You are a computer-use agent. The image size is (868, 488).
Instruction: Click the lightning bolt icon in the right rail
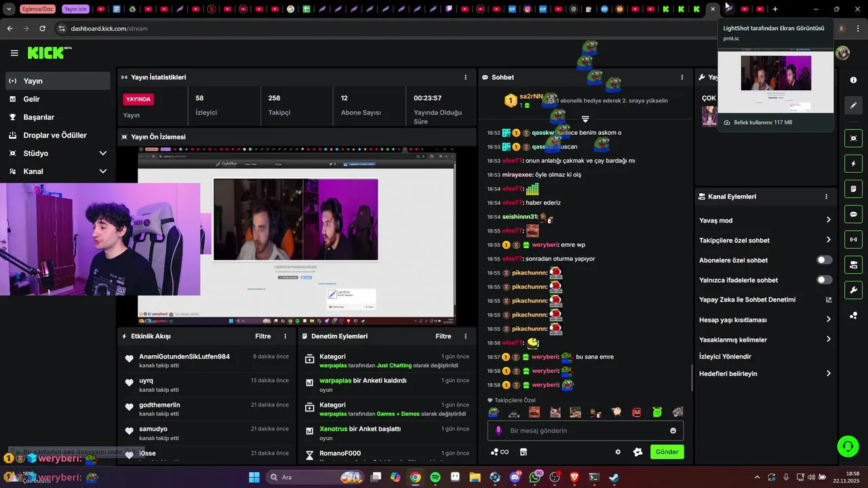click(x=853, y=163)
